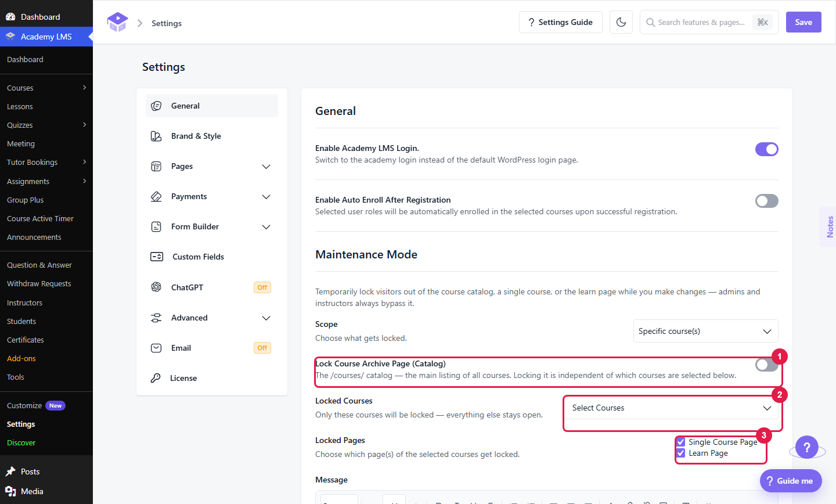Screen dimensions: 836x504
Task: Disable Academy LMS Login toggle
Action: [766, 149]
